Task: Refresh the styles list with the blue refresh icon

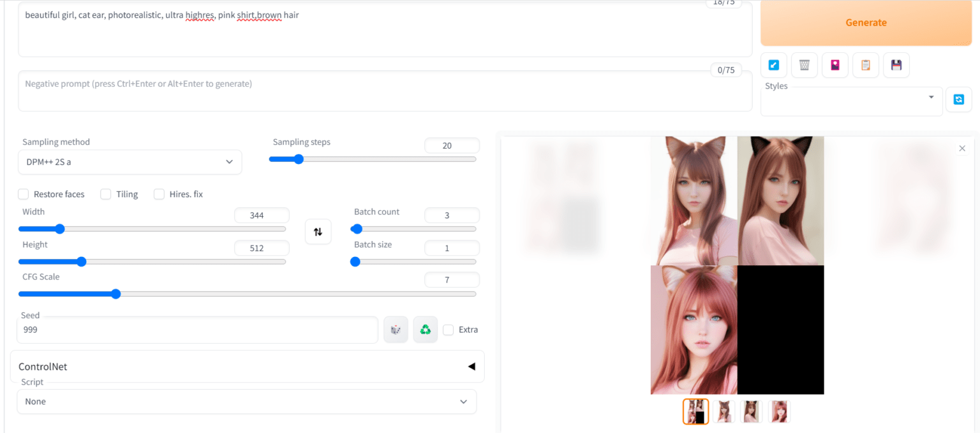Action: coord(958,99)
